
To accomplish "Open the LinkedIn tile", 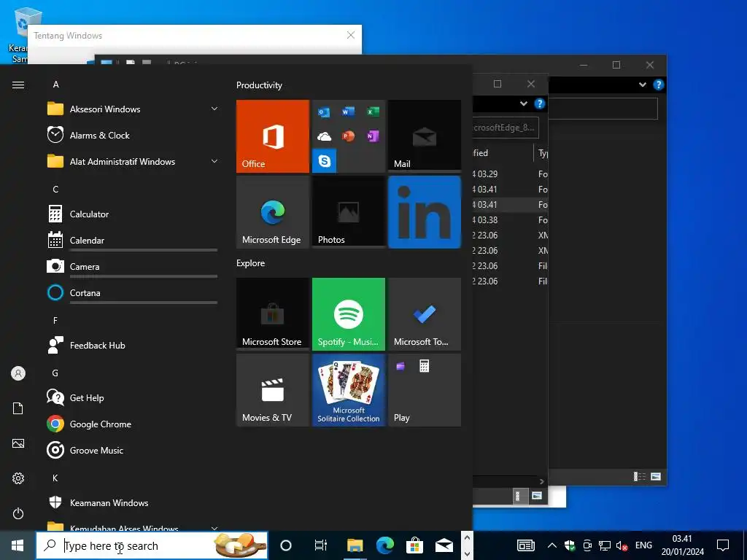I will coord(425,212).
